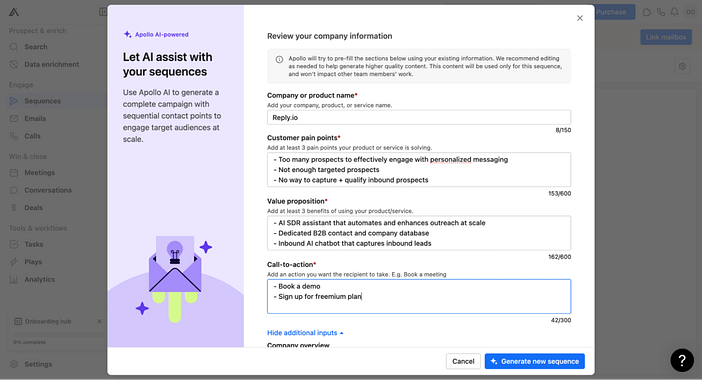Viewport: 702px width, 380px height.
Task: Click the Call-to-action text area
Action: (419, 296)
